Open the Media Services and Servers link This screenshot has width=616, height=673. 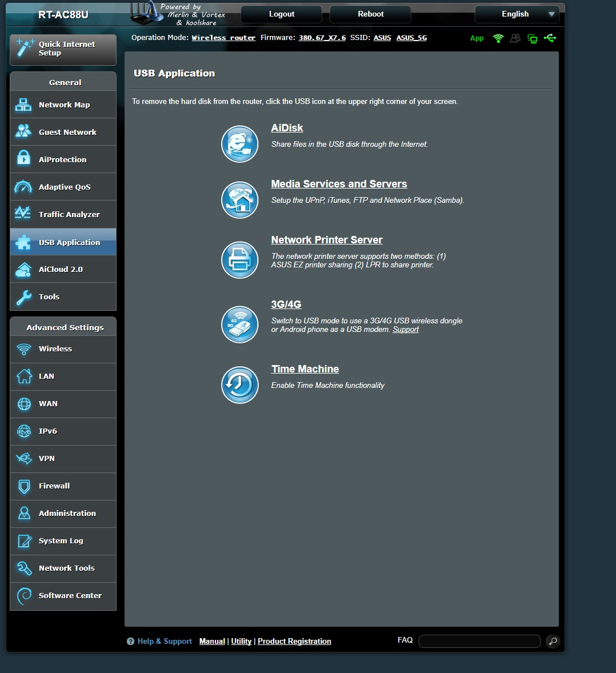pos(339,184)
